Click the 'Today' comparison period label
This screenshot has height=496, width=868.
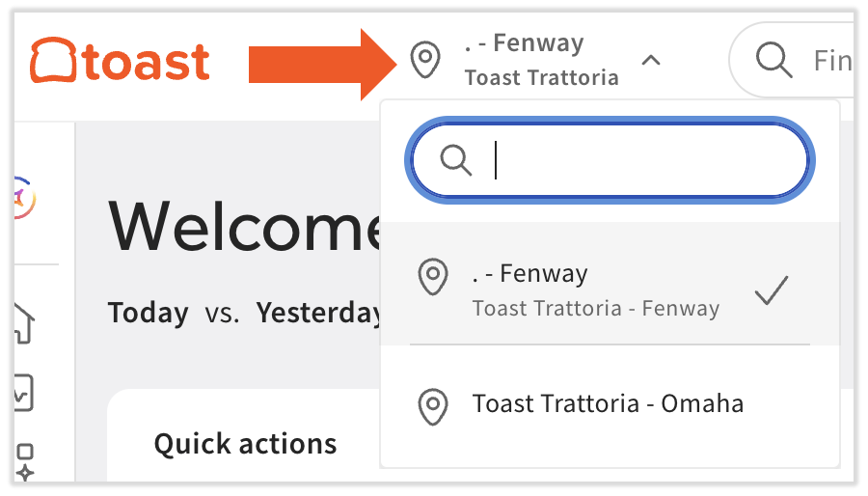coord(149,313)
